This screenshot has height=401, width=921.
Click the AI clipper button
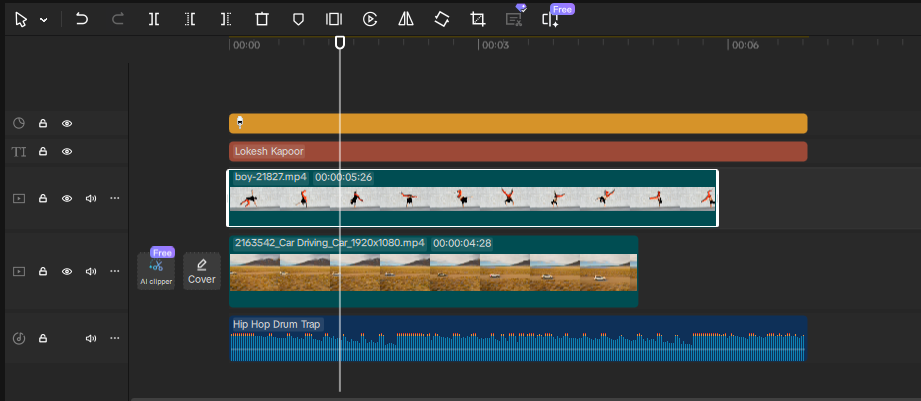pos(156,271)
